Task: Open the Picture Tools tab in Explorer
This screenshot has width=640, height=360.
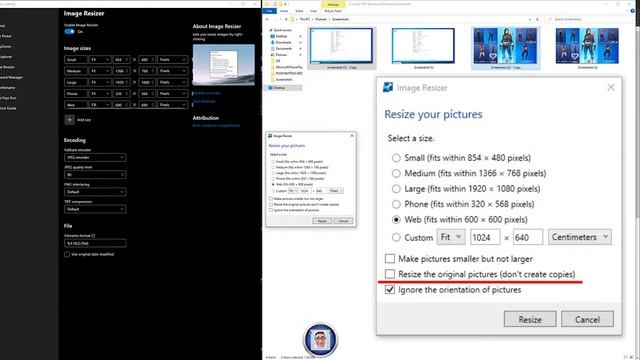Action: 333,11
